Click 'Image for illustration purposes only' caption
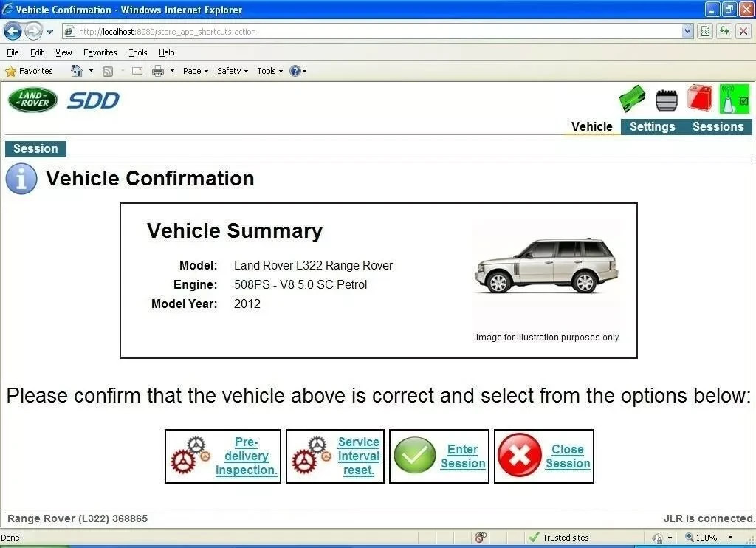The height and width of the screenshot is (548, 756). [x=547, y=338]
